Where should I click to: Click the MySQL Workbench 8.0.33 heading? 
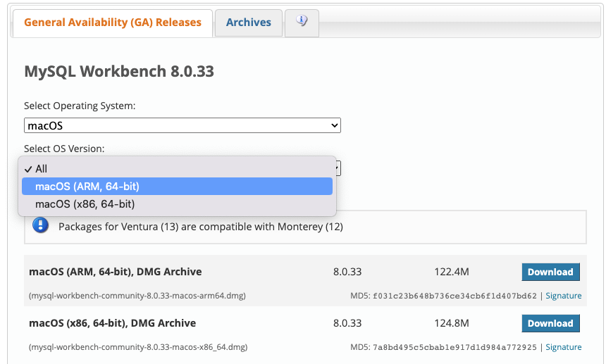[x=119, y=71]
